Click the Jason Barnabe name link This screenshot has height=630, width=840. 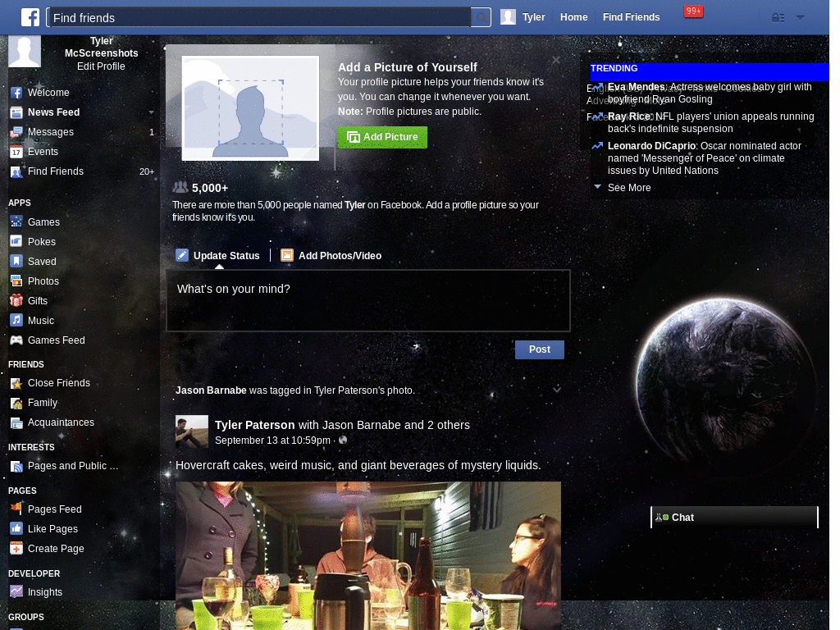[x=211, y=390]
